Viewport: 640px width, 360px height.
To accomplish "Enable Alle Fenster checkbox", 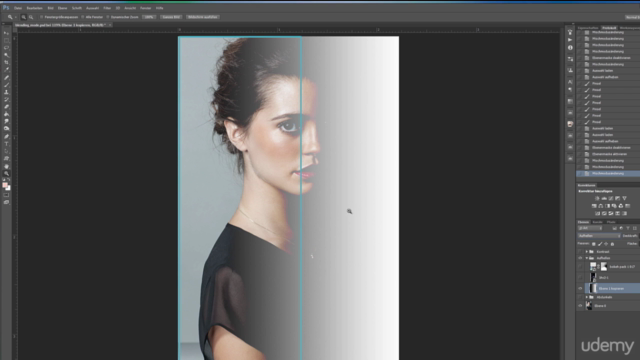I will pyautogui.click(x=82, y=17).
